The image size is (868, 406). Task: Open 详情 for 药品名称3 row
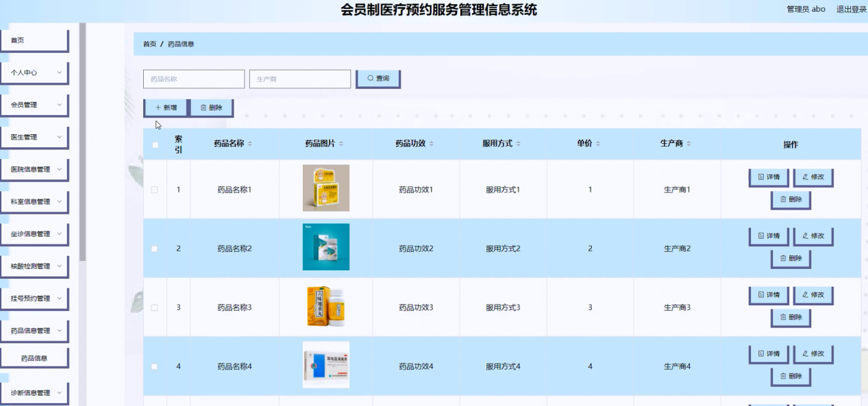pos(769,295)
